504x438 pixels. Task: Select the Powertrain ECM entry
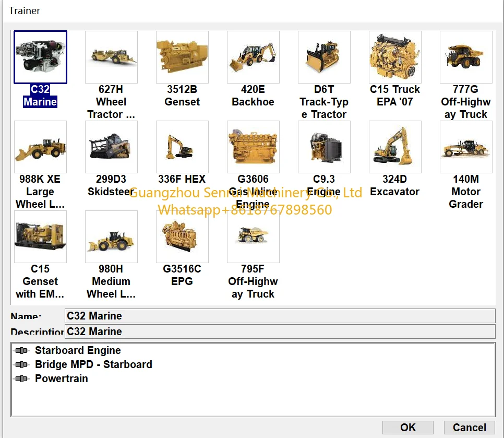(x=61, y=378)
